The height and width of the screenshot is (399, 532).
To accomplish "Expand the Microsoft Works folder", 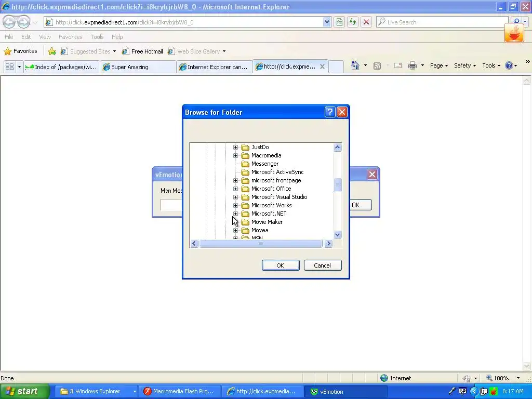I will pos(235,205).
